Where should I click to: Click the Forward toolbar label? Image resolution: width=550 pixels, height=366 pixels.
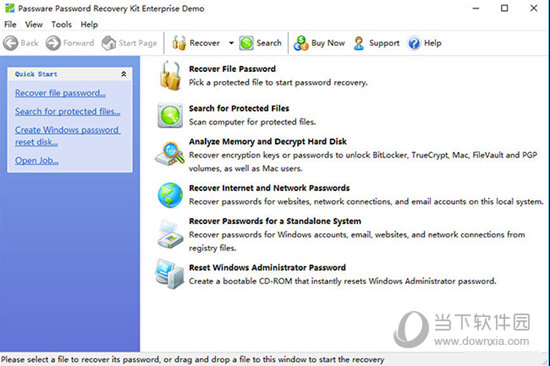79,43
